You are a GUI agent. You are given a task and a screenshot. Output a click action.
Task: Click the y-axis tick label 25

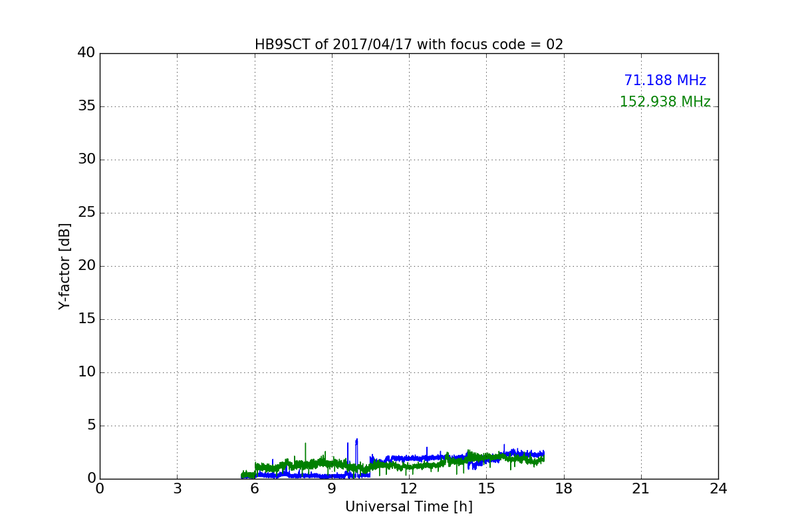[x=86, y=212]
